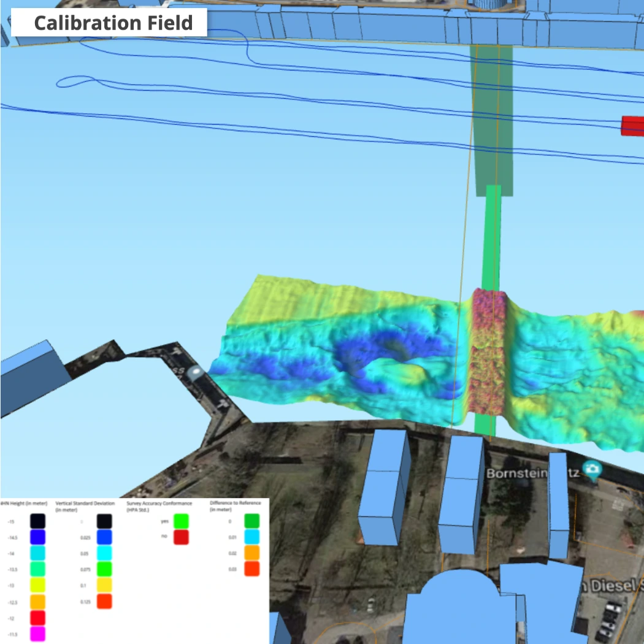
Task: Choose the conformance 'no' red swatch
Action: (180, 537)
